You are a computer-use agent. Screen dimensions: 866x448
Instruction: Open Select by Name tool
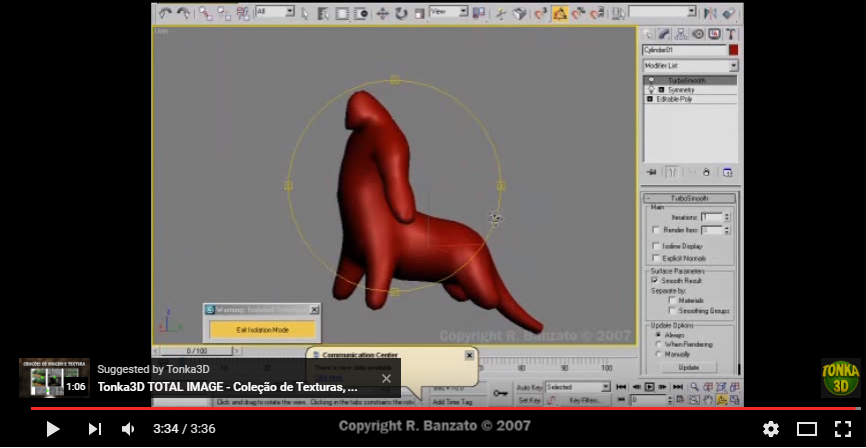(x=323, y=14)
